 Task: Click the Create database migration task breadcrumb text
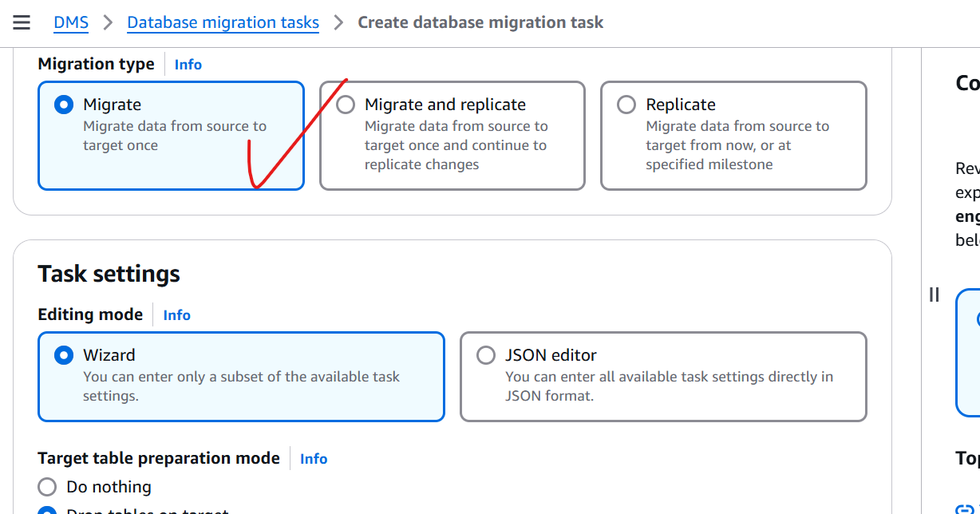click(480, 22)
